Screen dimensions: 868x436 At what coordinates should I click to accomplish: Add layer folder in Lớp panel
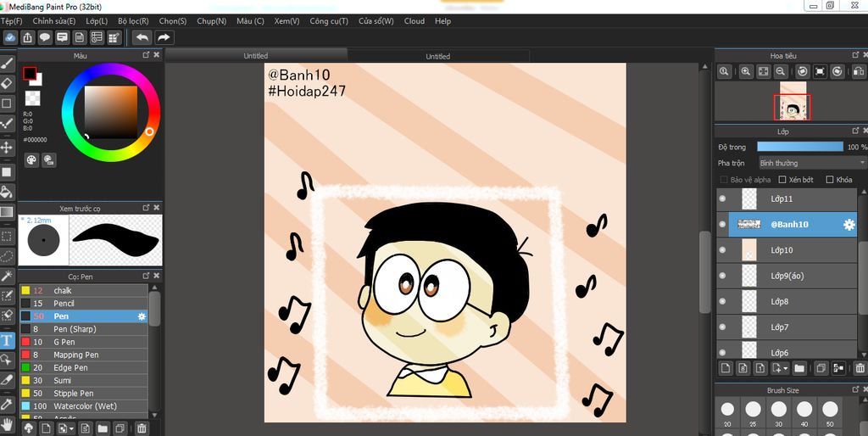(x=798, y=368)
